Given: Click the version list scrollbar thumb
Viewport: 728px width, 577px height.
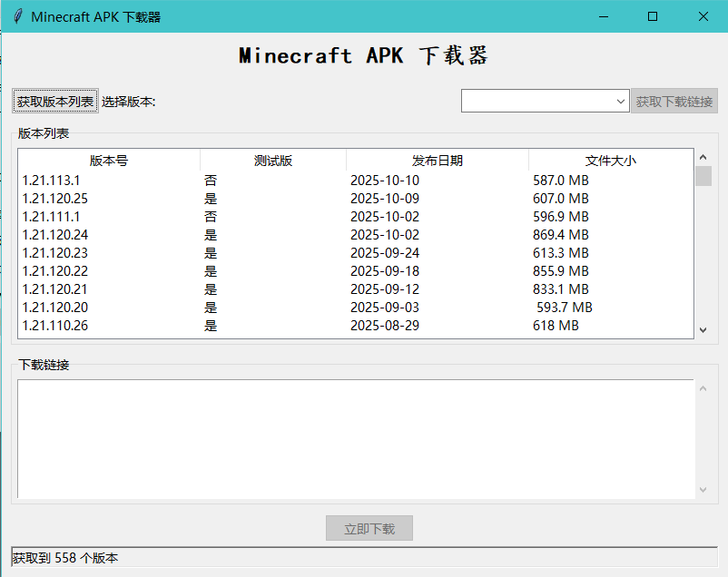Looking at the screenshot, I should pyautogui.click(x=703, y=176).
